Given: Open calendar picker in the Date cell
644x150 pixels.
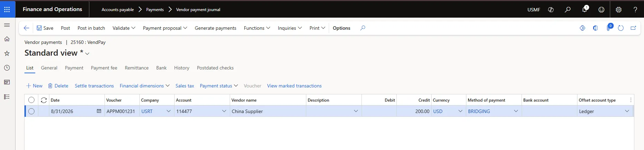Looking at the screenshot, I should coord(99,111).
